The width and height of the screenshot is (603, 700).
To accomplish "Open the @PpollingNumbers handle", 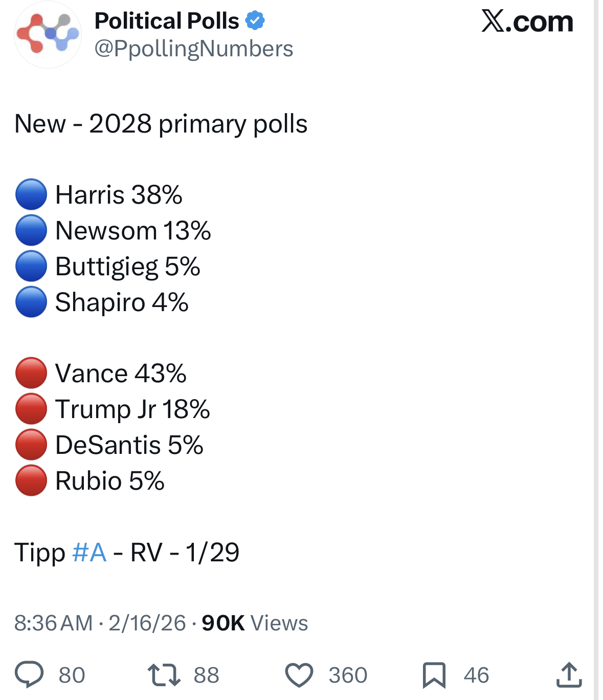I will point(194,49).
